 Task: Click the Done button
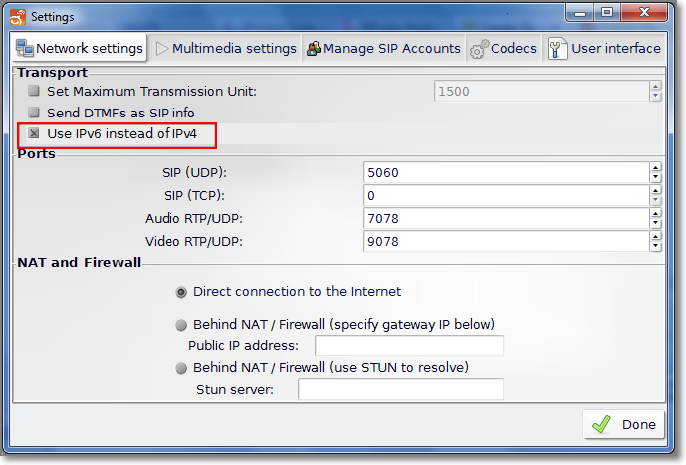coord(623,424)
